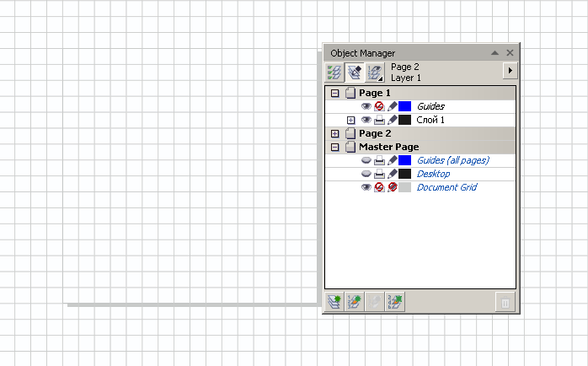Viewport: 588px width, 366px height.
Task: Toggle printer icon of Слой 1 layer
Action: 379,120
